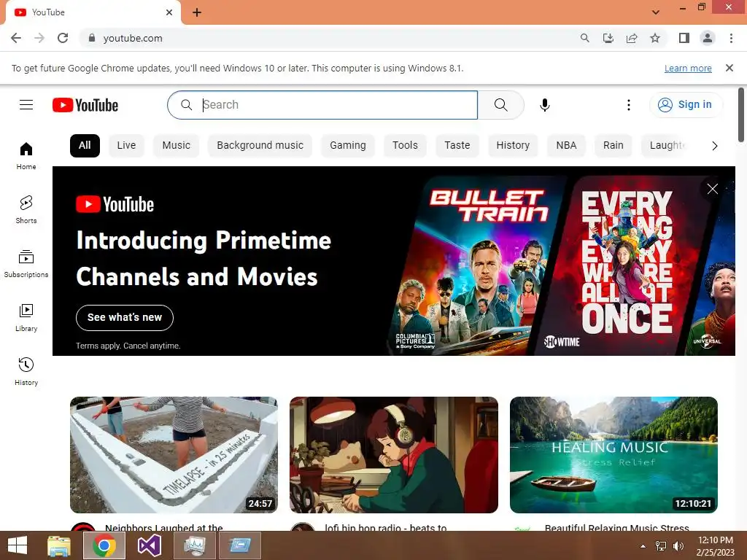747x560 pixels.
Task: Select the Gaming filter chip
Action: [348, 146]
